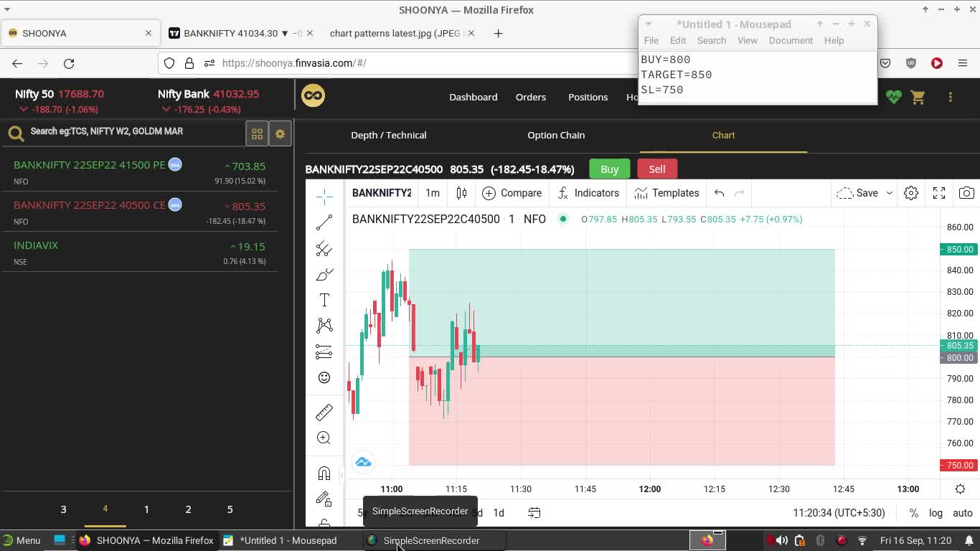The width and height of the screenshot is (980, 551).
Task: Open the emoji icons tool
Action: coord(324,377)
